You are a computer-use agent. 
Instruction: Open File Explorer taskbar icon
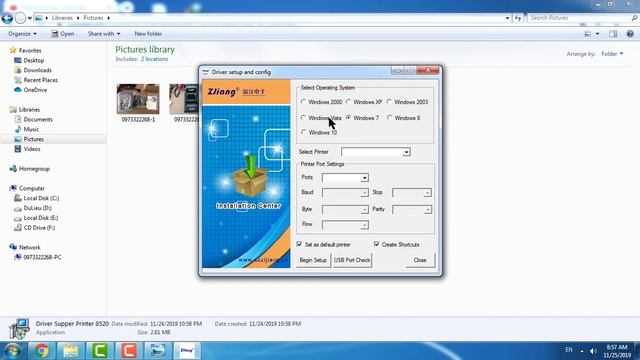[71, 351]
